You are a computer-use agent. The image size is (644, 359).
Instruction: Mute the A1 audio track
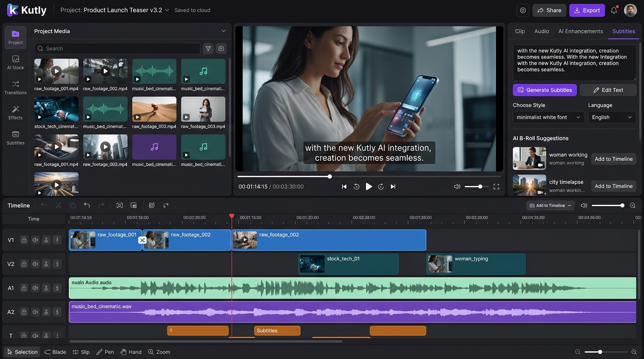35,288
